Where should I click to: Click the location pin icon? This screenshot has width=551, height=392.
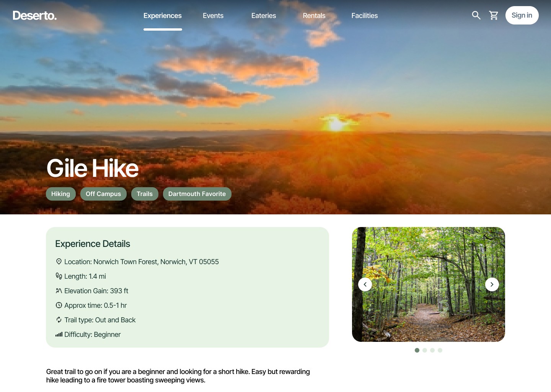coord(59,261)
